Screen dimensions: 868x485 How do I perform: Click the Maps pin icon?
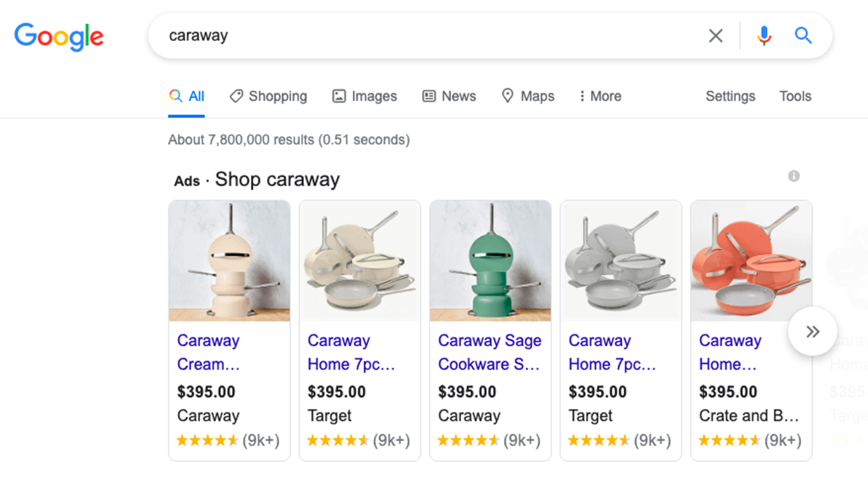click(508, 96)
